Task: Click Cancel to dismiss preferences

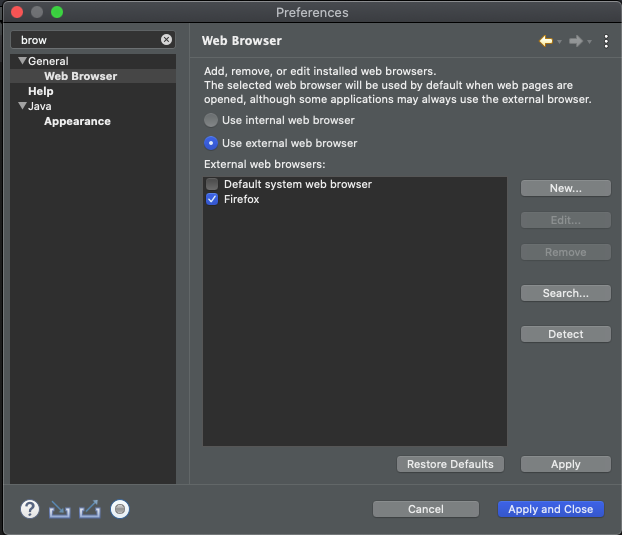Action: tap(426, 509)
